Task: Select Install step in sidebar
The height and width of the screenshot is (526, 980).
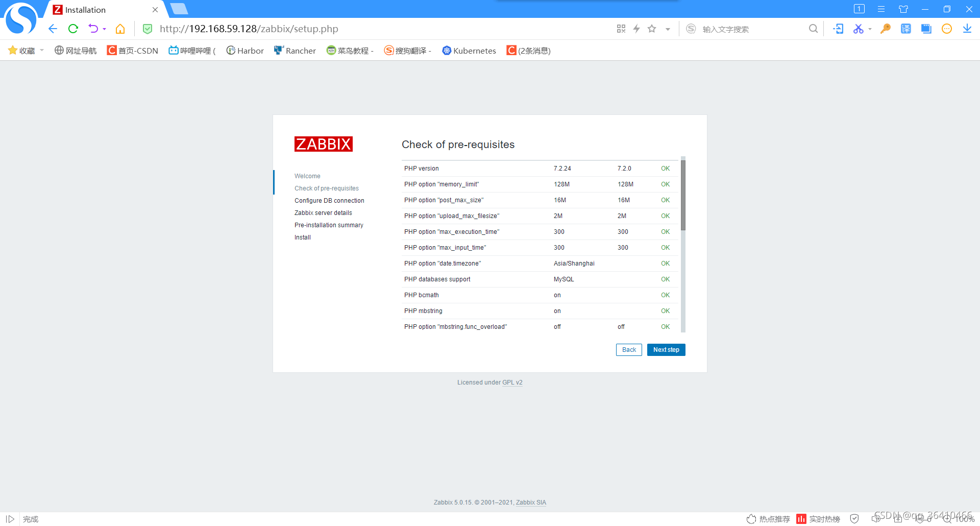Action: pos(303,237)
